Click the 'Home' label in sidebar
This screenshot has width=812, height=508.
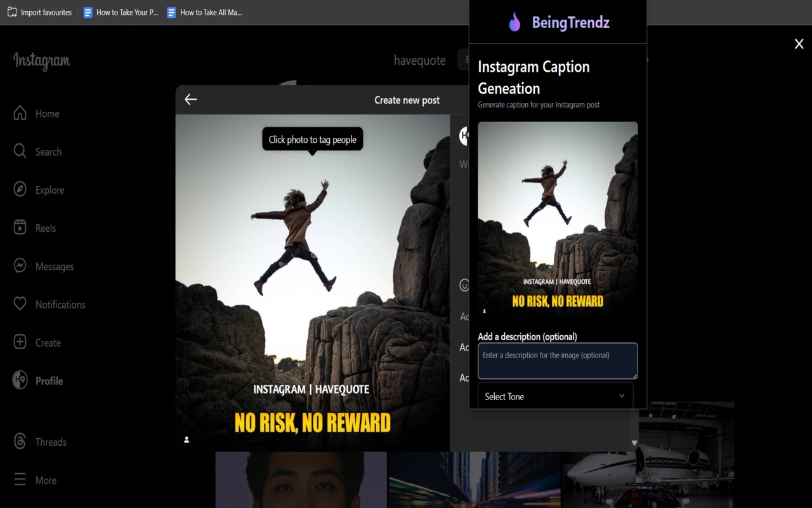[x=48, y=114]
